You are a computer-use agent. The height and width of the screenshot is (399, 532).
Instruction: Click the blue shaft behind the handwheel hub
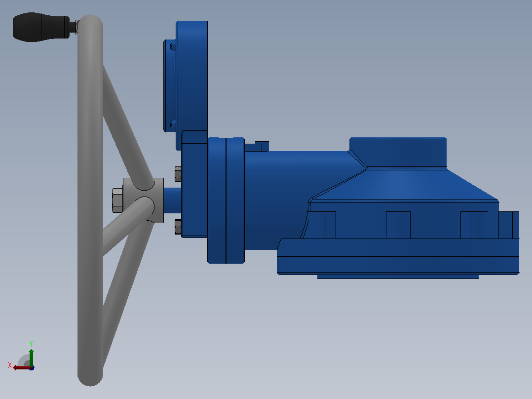point(172,200)
